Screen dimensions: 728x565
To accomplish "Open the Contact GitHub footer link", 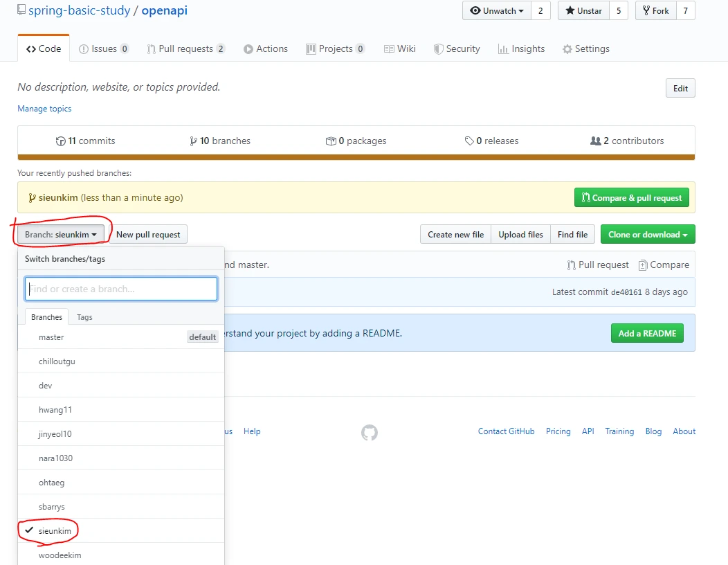I will tap(506, 431).
